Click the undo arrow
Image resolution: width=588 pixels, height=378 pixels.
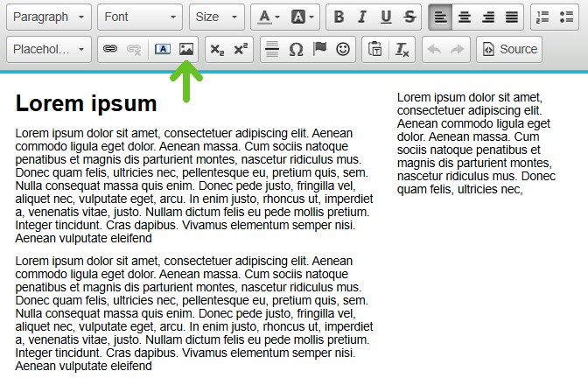coord(434,49)
